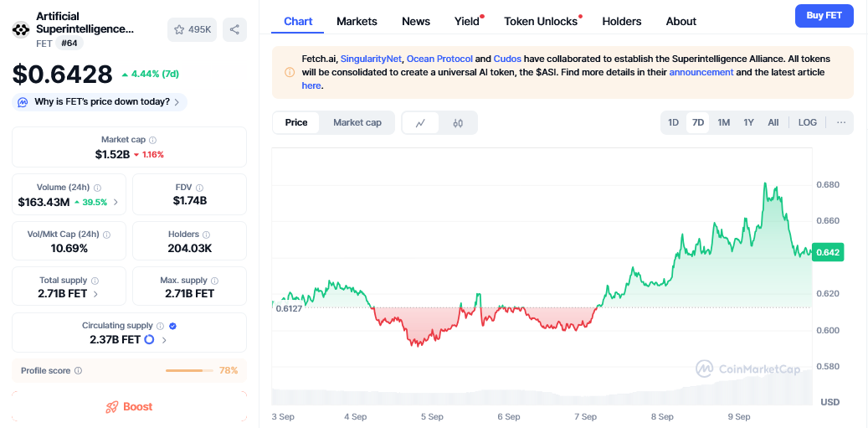Screen dimensions: 868x428
Task: Expand 'Why is FET's price down today?' chevron
Action: coord(177,102)
